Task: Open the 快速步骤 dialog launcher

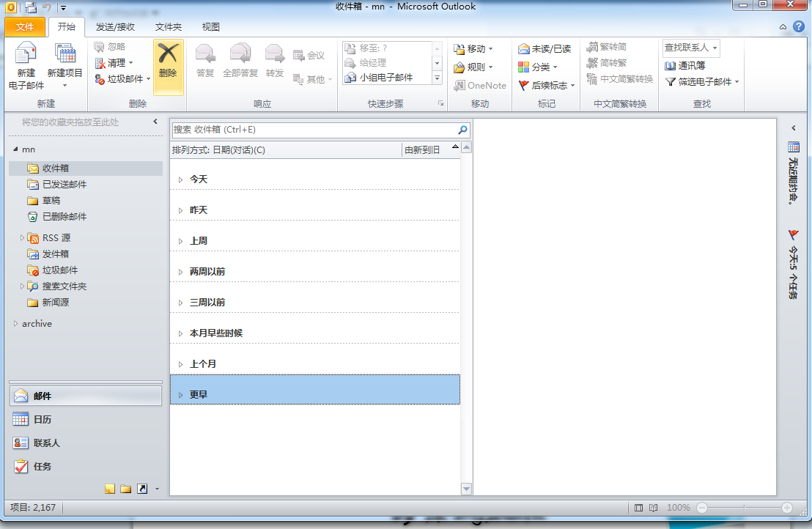Action: tap(440, 103)
